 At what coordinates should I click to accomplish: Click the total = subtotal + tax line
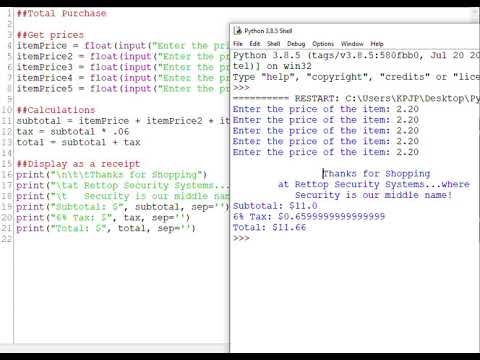pos(78,142)
